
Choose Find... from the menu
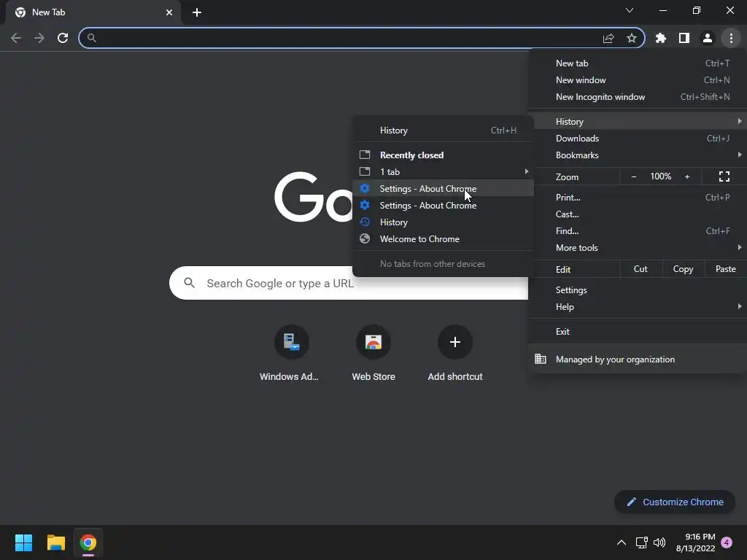[x=638, y=231]
